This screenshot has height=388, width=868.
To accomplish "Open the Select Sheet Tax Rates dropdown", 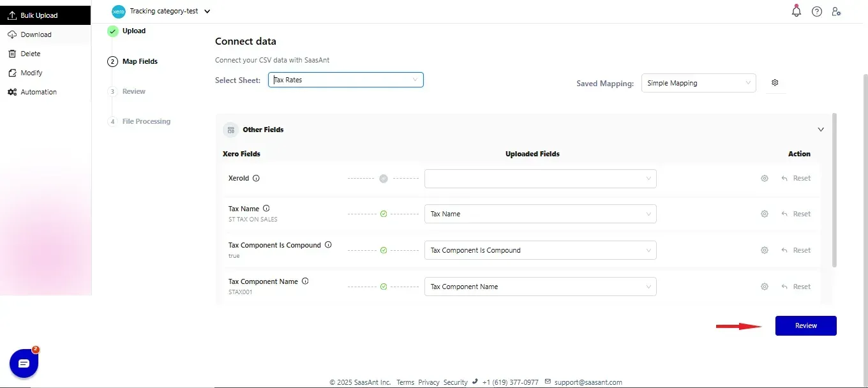I will (346, 80).
